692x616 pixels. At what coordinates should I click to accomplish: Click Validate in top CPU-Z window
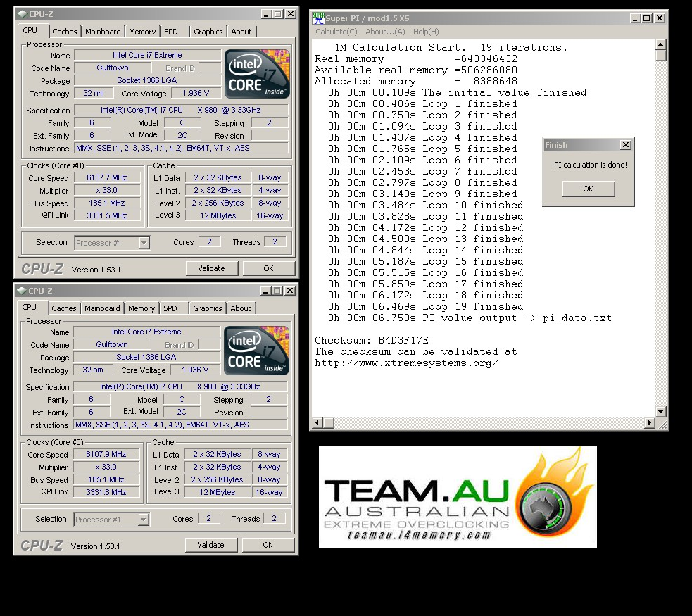pyautogui.click(x=211, y=268)
